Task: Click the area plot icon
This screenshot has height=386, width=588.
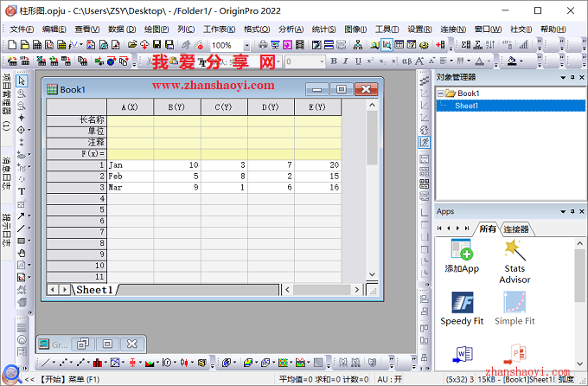Action: coord(150,363)
